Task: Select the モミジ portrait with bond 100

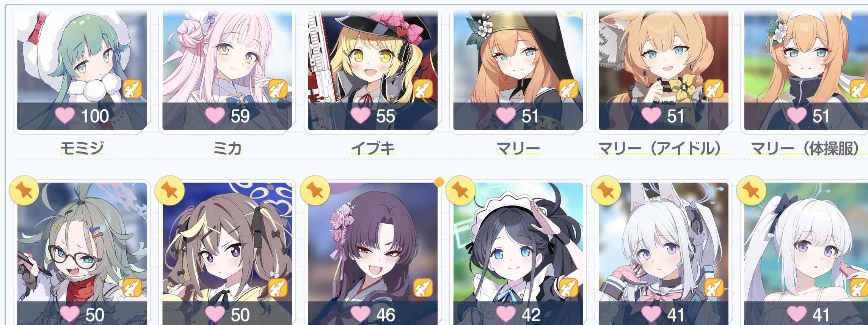Action: pyautogui.click(x=82, y=70)
